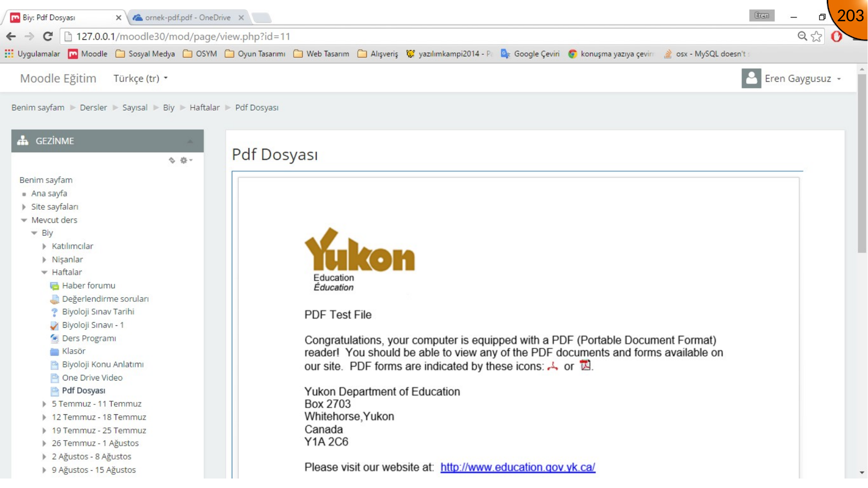The height and width of the screenshot is (488, 868).
Task: Open Eren Gaygusuz user menu
Action: click(x=803, y=79)
